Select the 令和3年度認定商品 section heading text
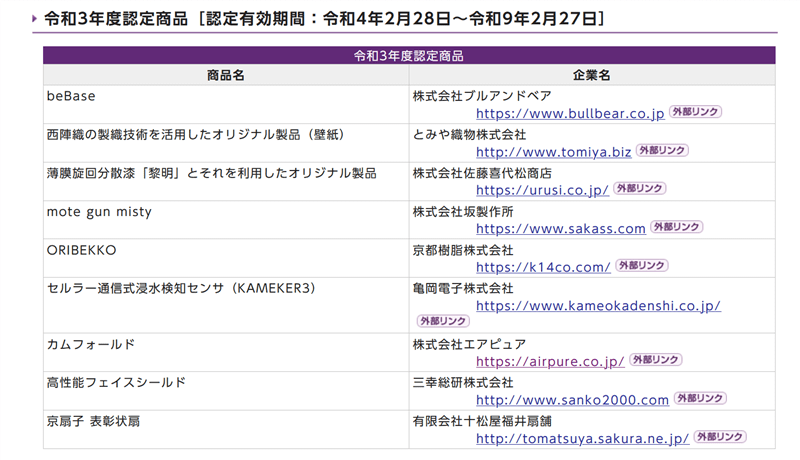The height and width of the screenshot is (460, 800). point(324,19)
